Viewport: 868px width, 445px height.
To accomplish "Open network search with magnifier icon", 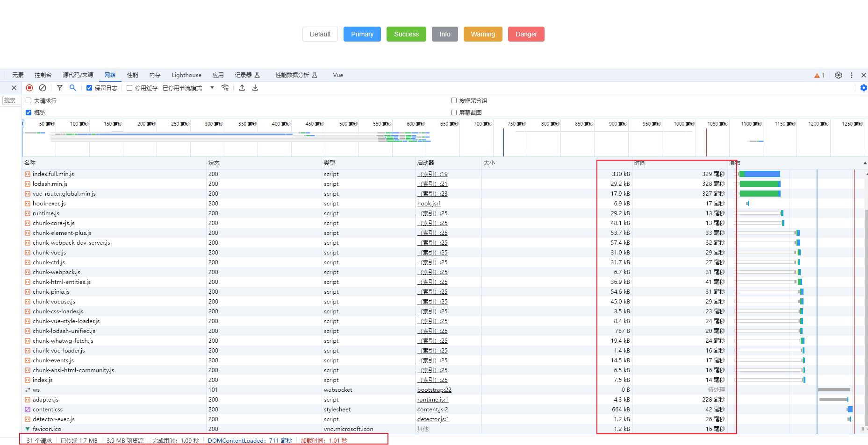I will click(73, 88).
